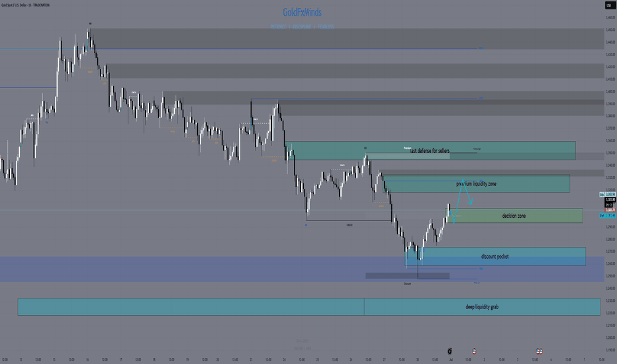Click the 3,230.00 price axis label
This screenshot has width=617, height=364.
click(610, 300)
